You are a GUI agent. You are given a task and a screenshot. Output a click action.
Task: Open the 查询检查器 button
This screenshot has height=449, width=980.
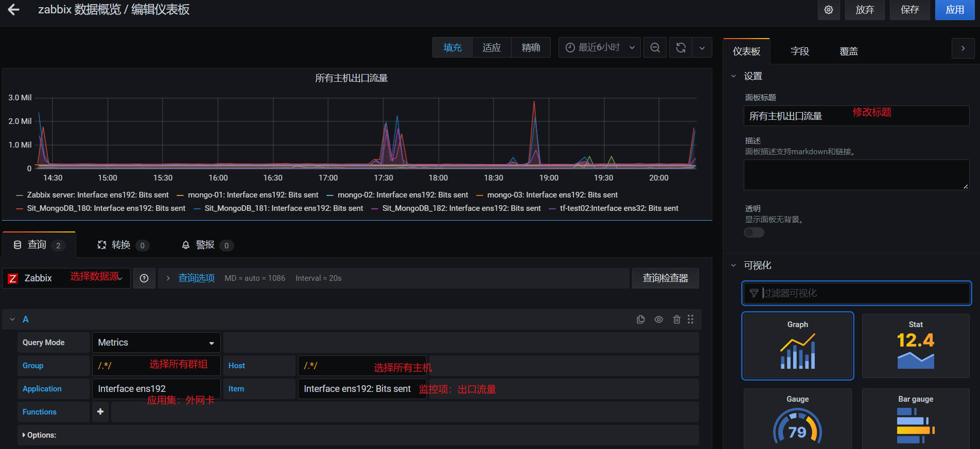tap(666, 278)
